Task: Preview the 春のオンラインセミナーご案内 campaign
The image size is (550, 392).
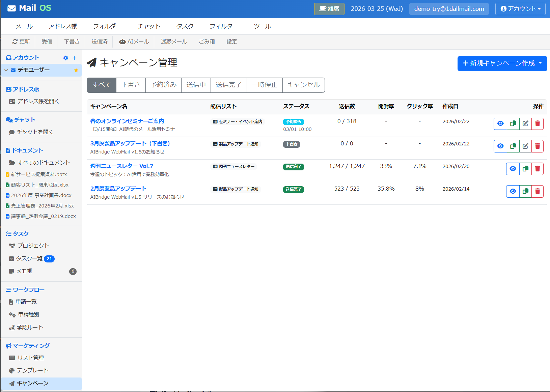Action: (x=500, y=123)
